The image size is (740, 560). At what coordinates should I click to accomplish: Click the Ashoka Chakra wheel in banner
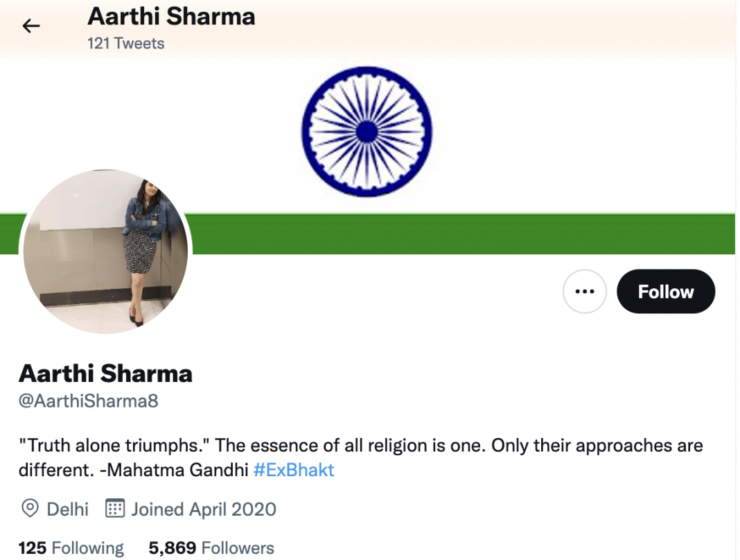point(367,132)
